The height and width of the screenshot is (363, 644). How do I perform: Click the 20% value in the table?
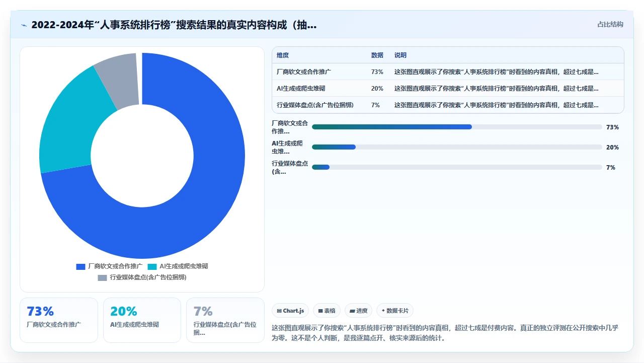click(x=377, y=89)
